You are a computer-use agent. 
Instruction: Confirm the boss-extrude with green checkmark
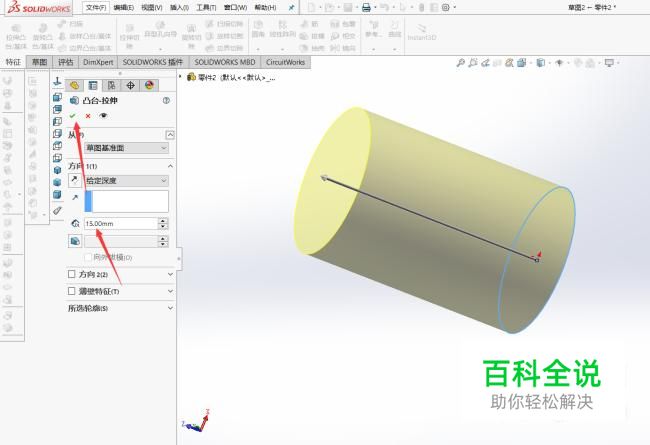(73, 116)
